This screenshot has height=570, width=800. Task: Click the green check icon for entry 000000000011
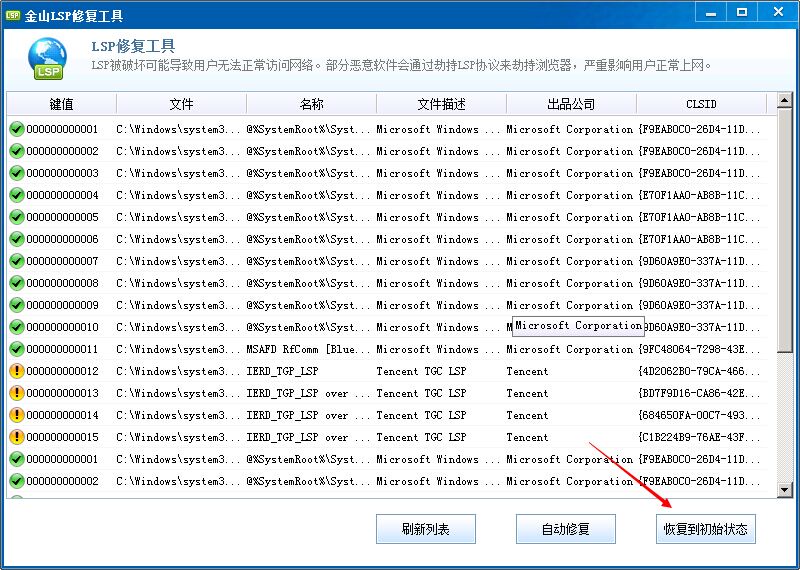point(17,349)
